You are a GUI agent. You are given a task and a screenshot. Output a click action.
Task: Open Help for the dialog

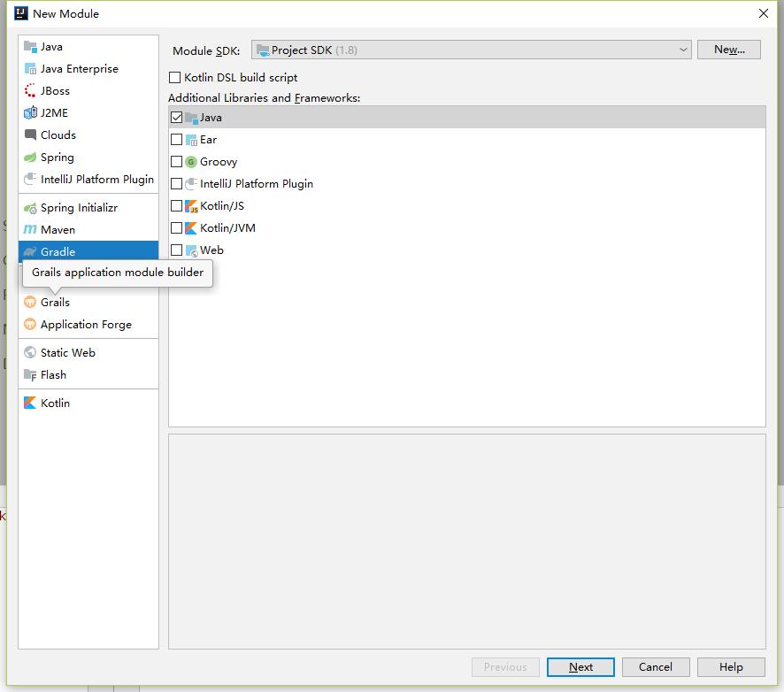(x=731, y=667)
